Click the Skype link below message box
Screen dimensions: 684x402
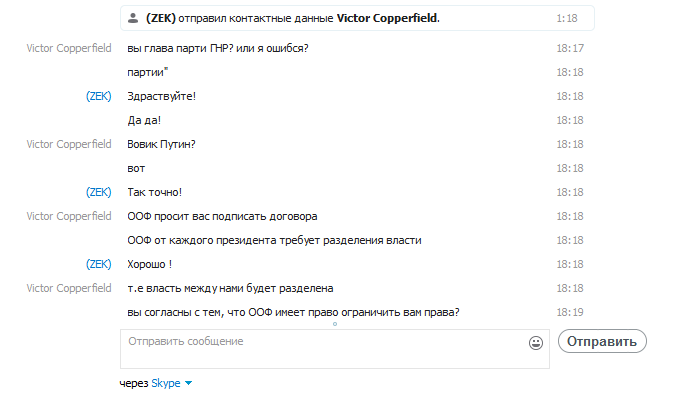165,383
